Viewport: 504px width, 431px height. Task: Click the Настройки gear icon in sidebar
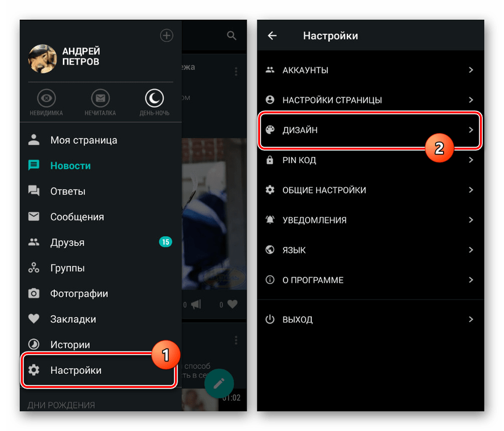[x=34, y=370]
